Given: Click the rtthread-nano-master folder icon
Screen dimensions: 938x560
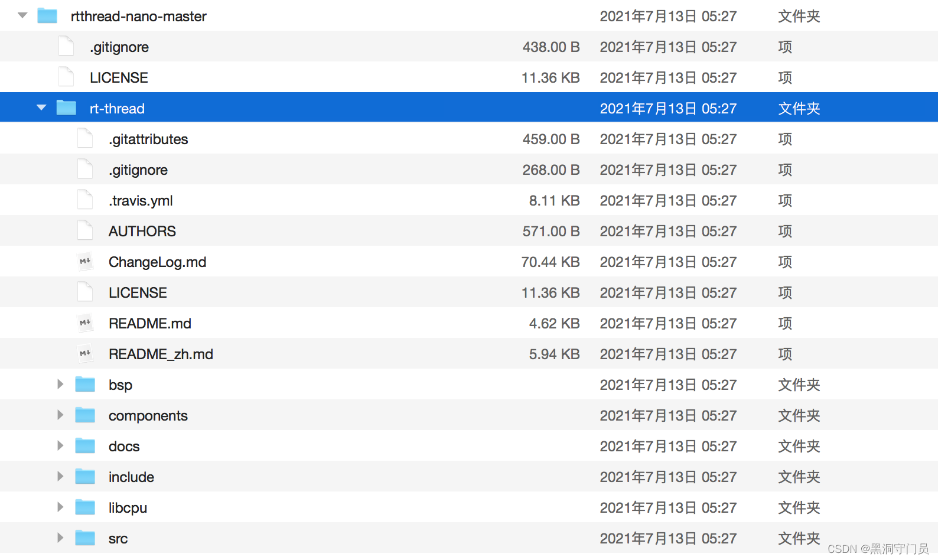Looking at the screenshot, I should (x=47, y=15).
